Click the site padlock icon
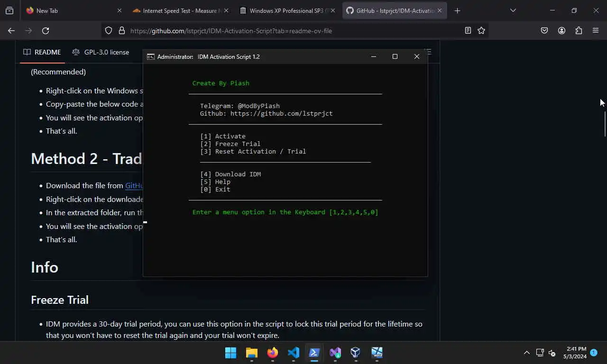Image resolution: width=607 pixels, height=364 pixels. pyautogui.click(x=122, y=30)
